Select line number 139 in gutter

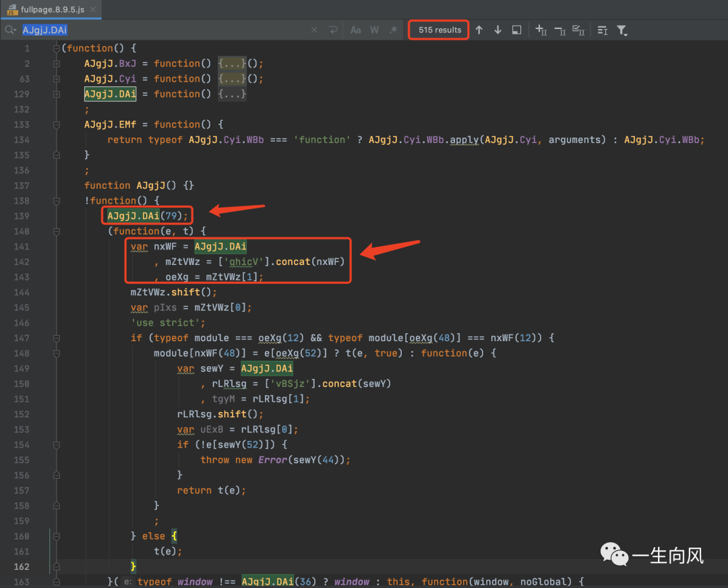(22, 216)
